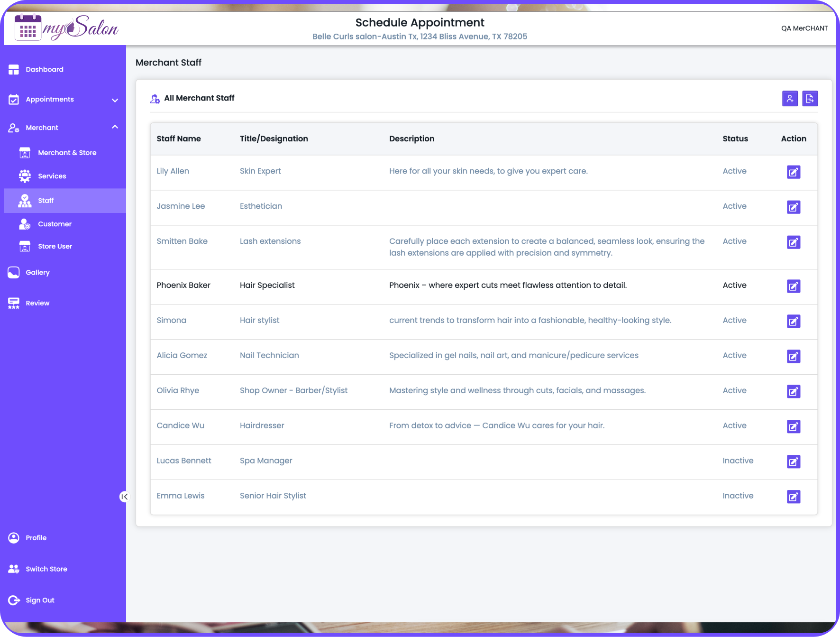Click Active status for Phoenix Baker
840x637 pixels.
734,285
